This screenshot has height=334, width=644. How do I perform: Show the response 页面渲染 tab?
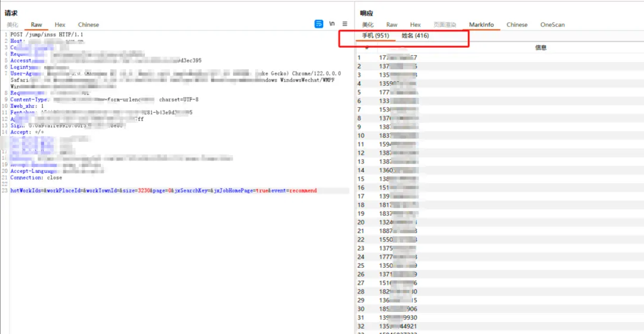445,24
